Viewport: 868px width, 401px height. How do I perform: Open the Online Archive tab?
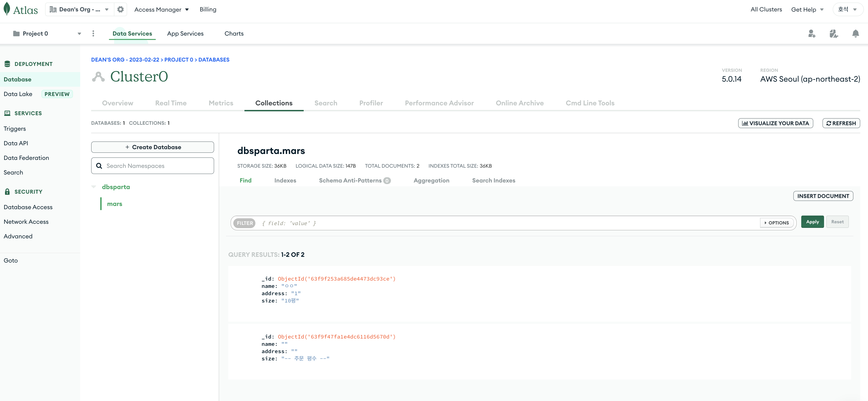pyautogui.click(x=520, y=103)
